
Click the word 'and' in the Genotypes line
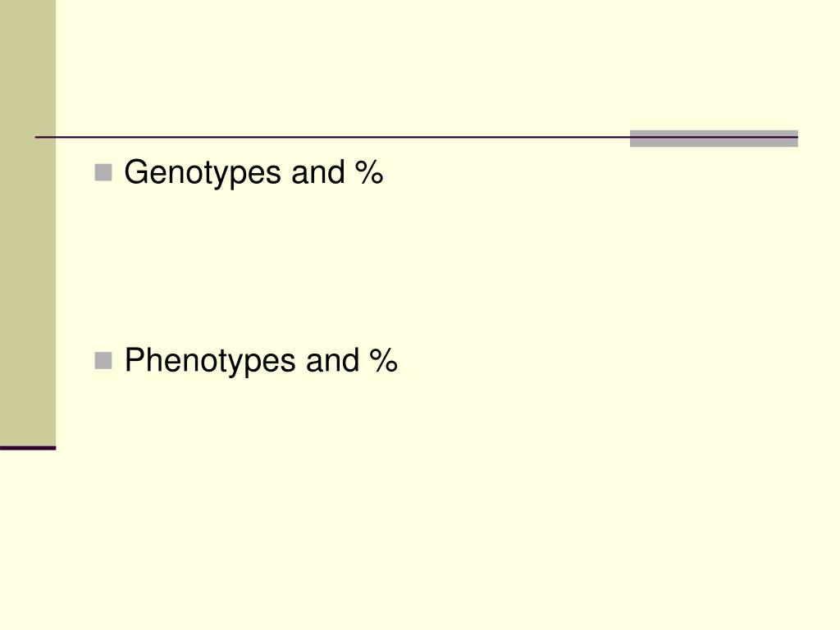click(318, 172)
